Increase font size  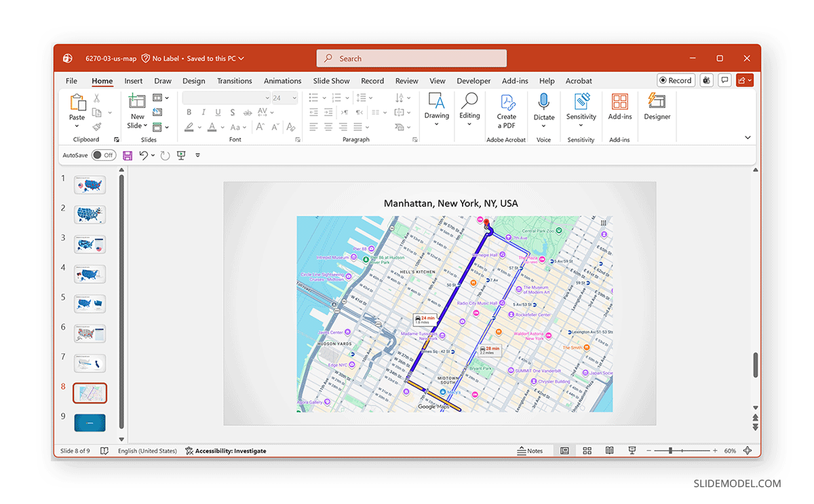point(260,127)
